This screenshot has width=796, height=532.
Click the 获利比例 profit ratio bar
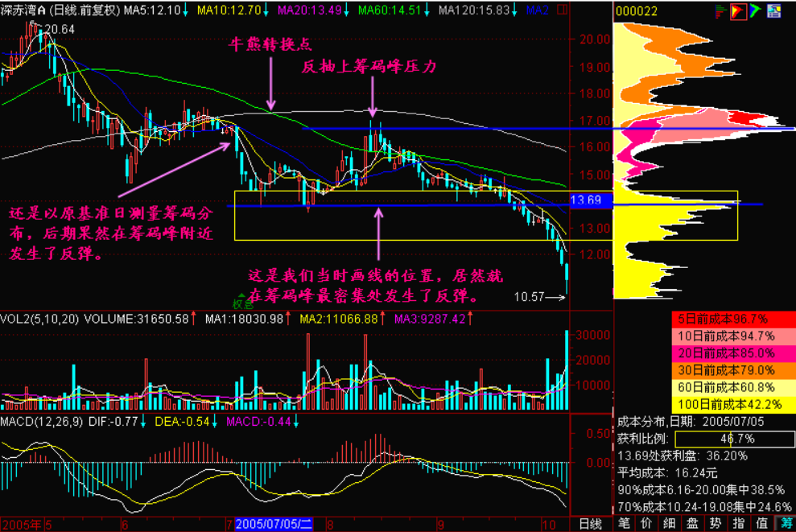click(x=727, y=439)
